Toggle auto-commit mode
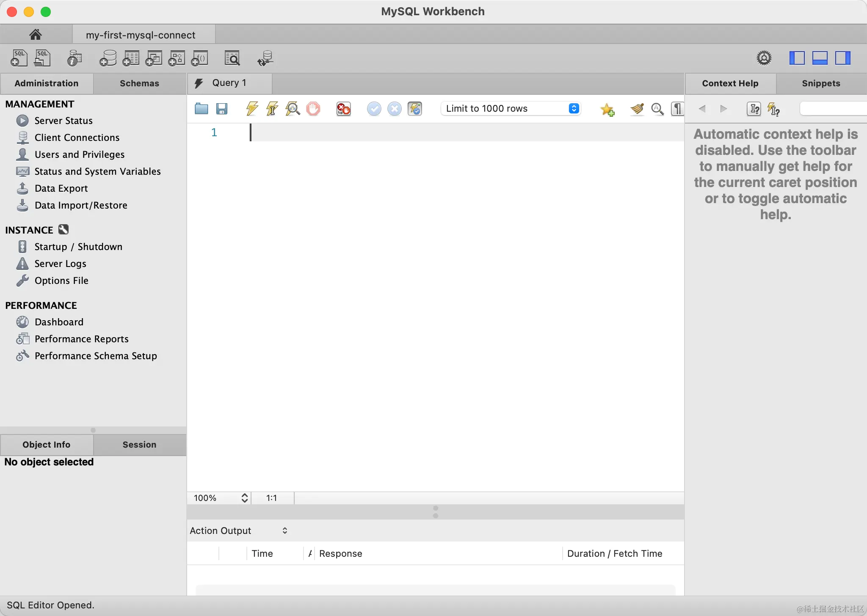Viewport: 867px width, 616px height. tap(415, 109)
